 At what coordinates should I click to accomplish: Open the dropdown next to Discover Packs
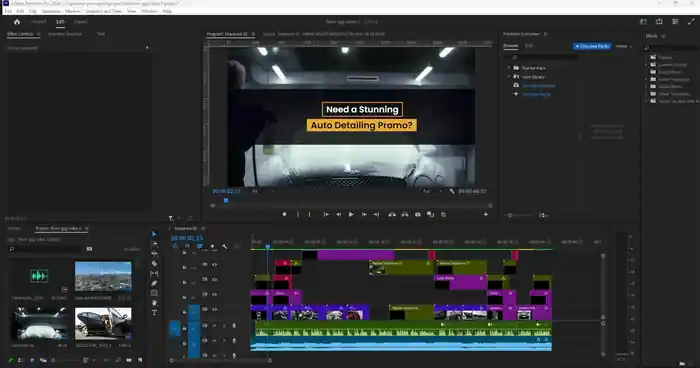(624, 46)
